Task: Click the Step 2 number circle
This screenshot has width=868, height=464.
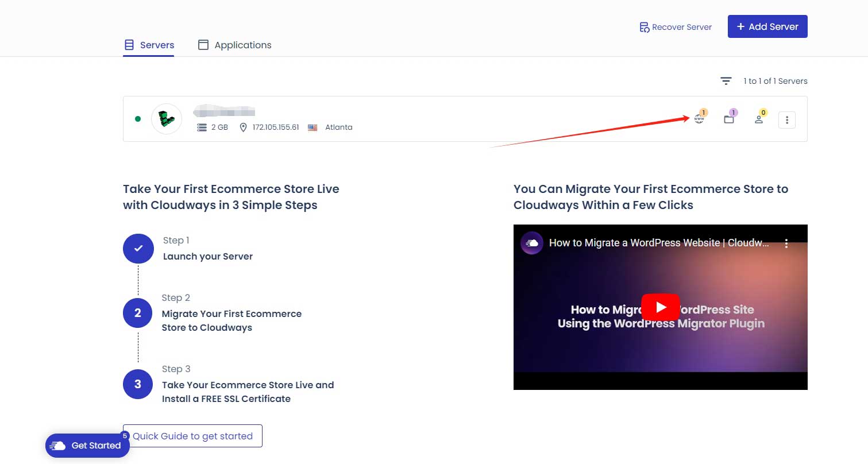Action: coord(138,313)
